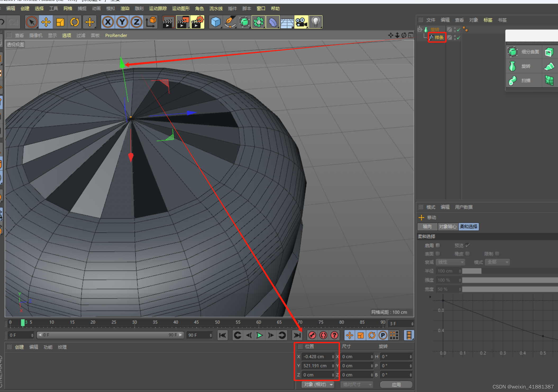Toggle the 限制 checkbox
The width and height of the screenshot is (558, 392).
click(x=497, y=253)
